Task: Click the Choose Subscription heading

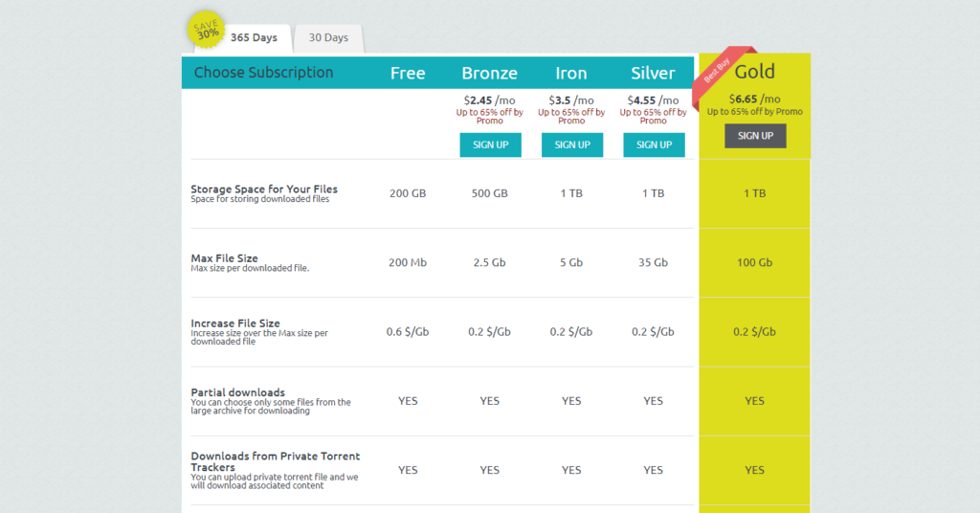Action: [263, 73]
